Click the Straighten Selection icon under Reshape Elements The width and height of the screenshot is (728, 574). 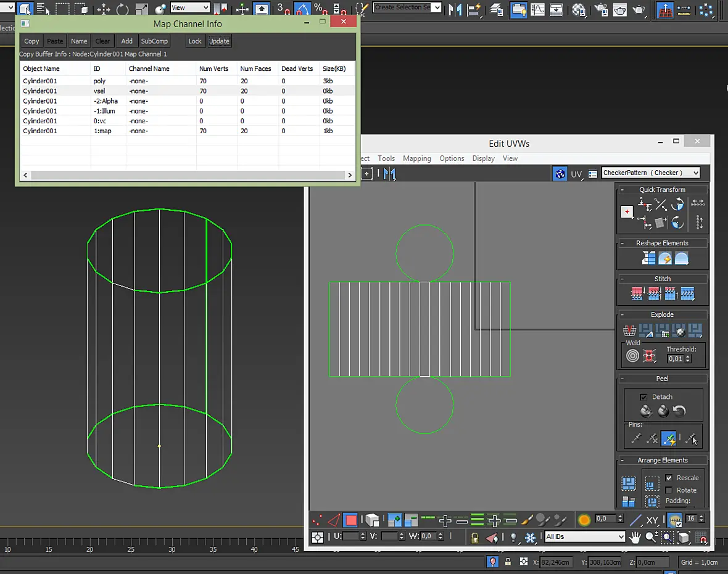pos(648,258)
